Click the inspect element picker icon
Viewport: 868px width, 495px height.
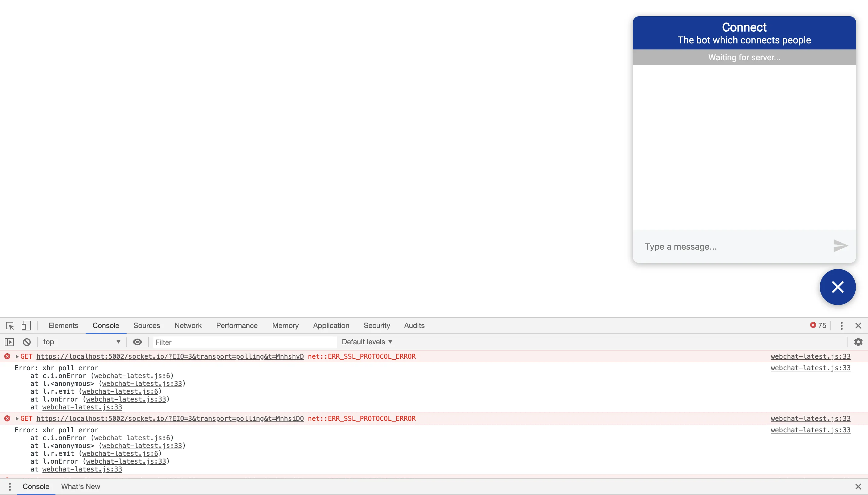coord(10,326)
